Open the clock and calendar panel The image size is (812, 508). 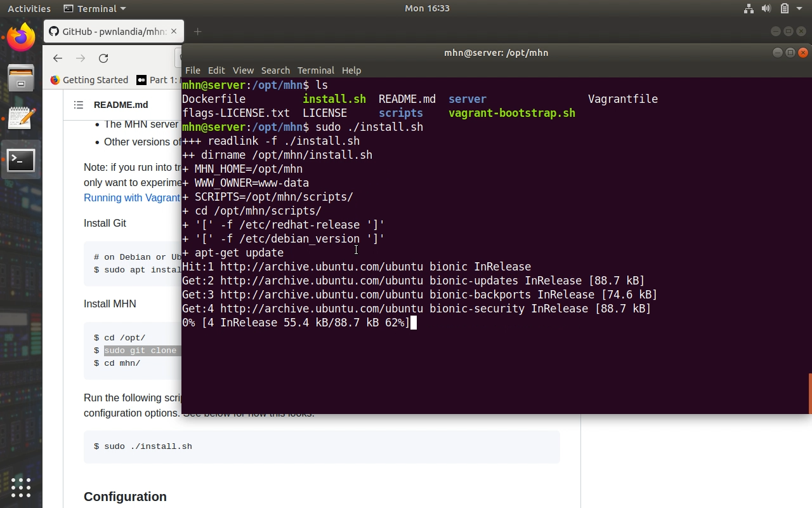(x=427, y=8)
